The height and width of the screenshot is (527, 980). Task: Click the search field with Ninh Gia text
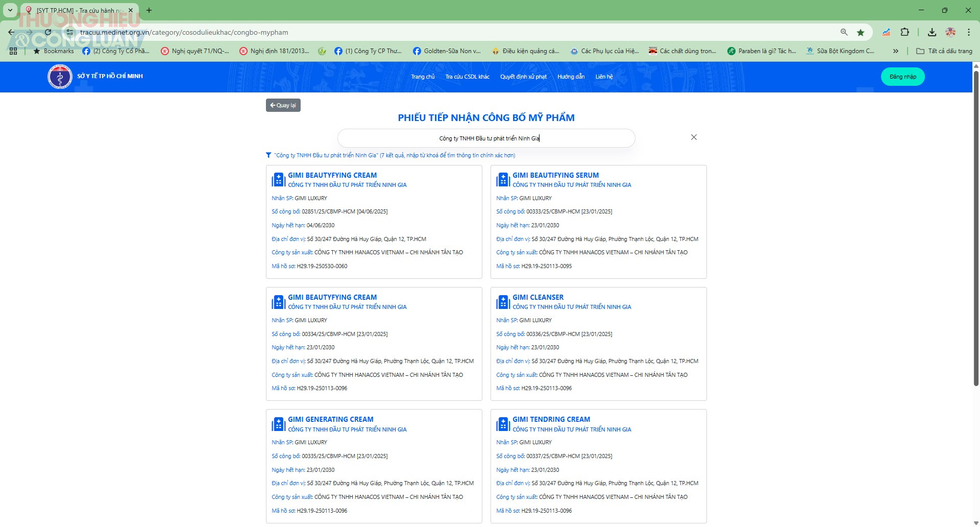coord(486,138)
